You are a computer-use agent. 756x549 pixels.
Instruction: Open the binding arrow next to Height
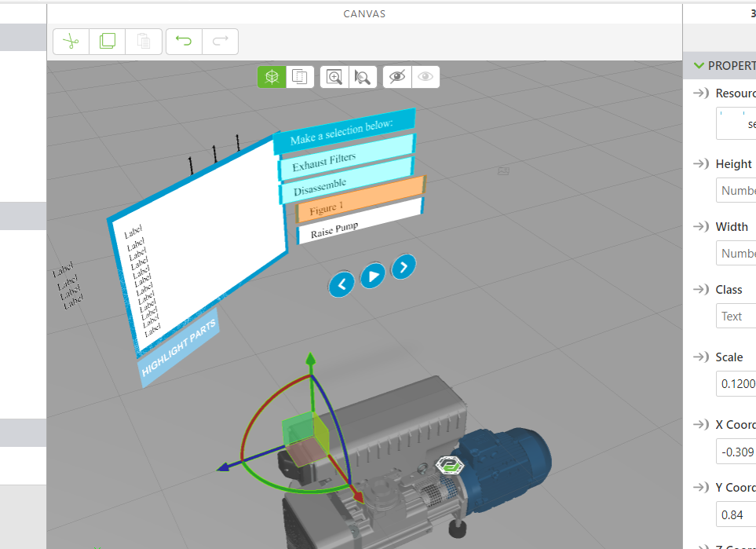coord(700,164)
